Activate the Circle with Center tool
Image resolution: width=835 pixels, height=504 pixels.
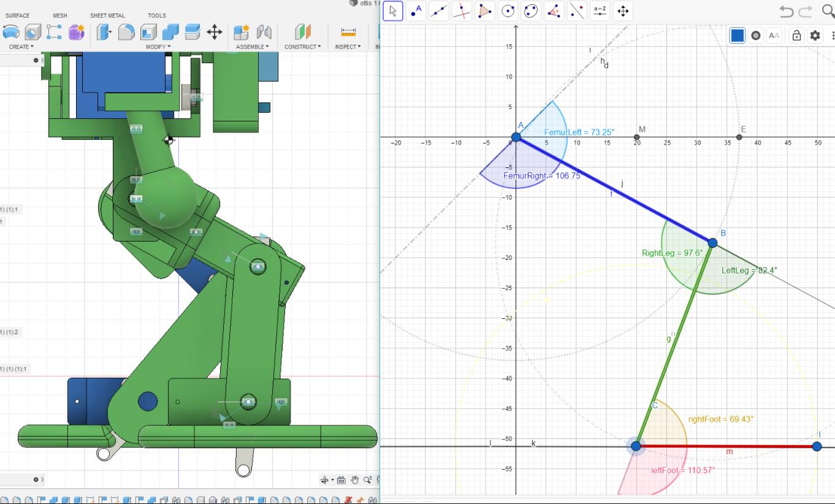pos(508,11)
